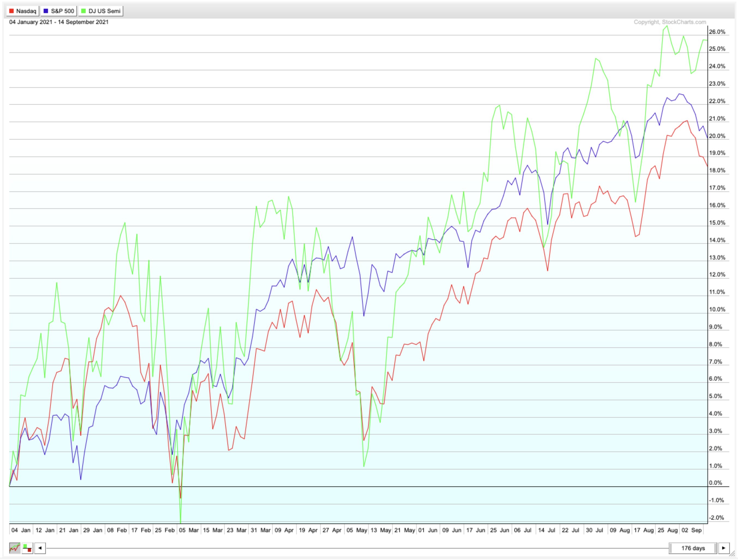Click the 02 Sep date axis label
Viewport: 738px width, 560px height.
pos(691,530)
